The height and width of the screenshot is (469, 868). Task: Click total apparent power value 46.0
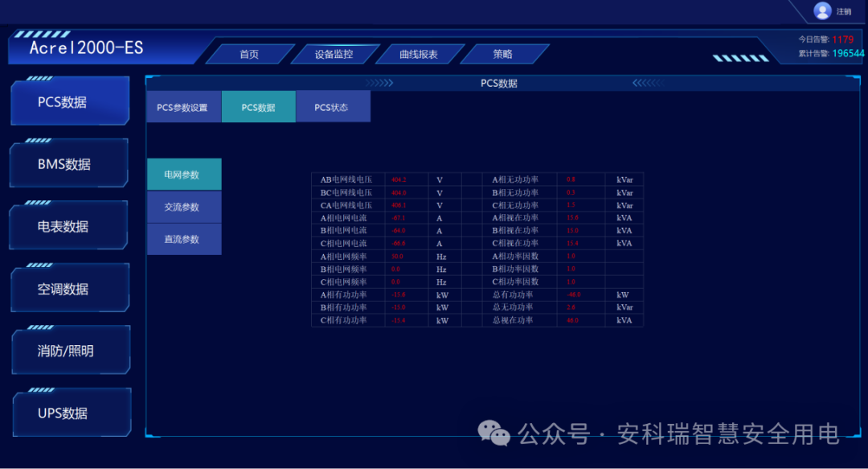pos(572,320)
